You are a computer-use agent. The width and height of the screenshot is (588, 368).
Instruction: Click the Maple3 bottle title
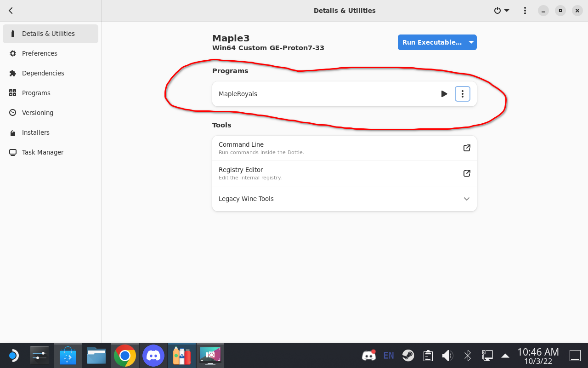coord(231,38)
